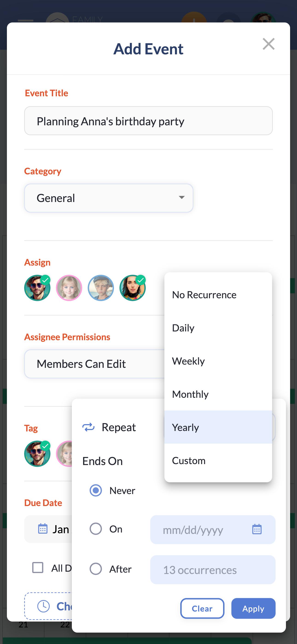Assign the boy with cap avatar
The image size is (297, 644).
tap(101, 288)
